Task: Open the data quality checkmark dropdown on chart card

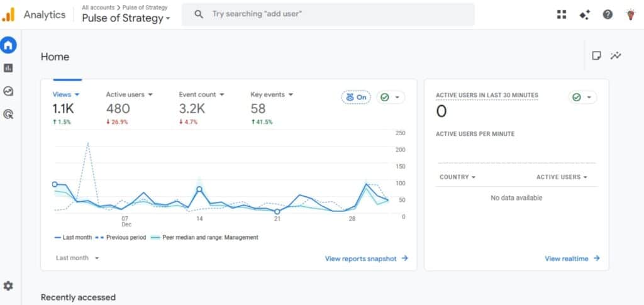Action: coord(390,97)
